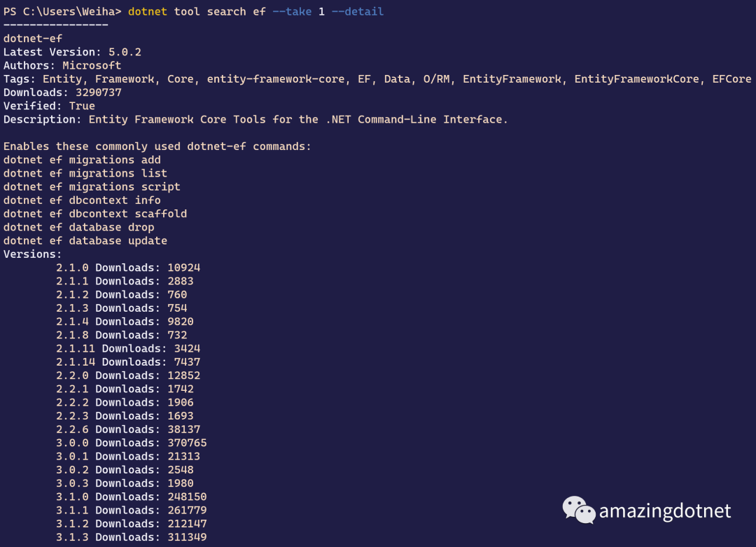
Task: Click the Latest Version 5.0.2 line
Action: (72, 52)
